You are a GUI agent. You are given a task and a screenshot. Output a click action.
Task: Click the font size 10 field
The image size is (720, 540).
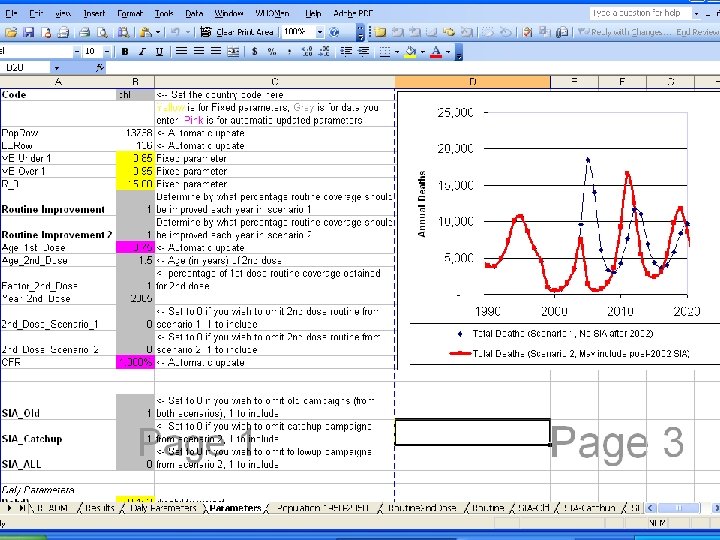tap(92, 51)
